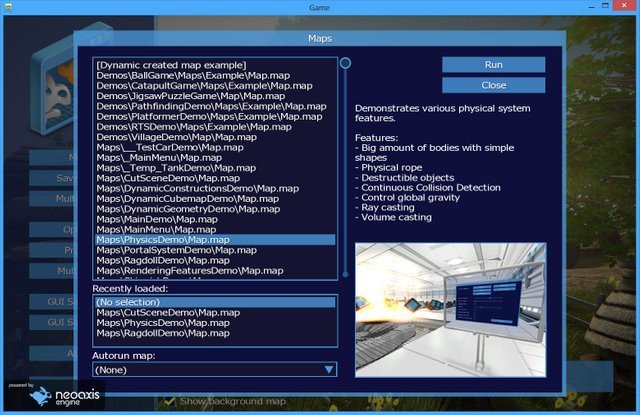640x415 pixels.
Task: Select Maps\RagdollDemo\Map.map in main list
Action: (215, 260)
